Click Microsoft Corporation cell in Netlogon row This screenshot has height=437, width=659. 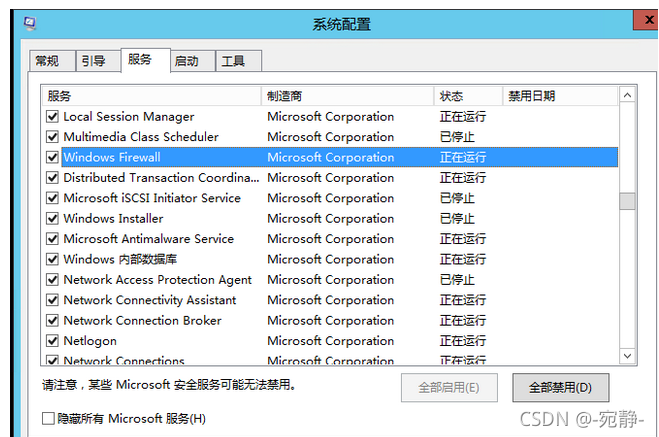330,341
